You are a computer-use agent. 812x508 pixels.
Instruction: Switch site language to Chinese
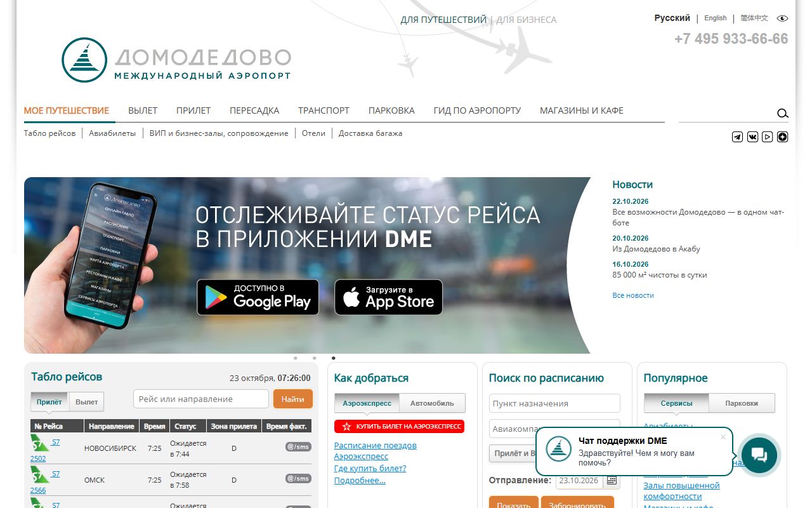point(754,18)
